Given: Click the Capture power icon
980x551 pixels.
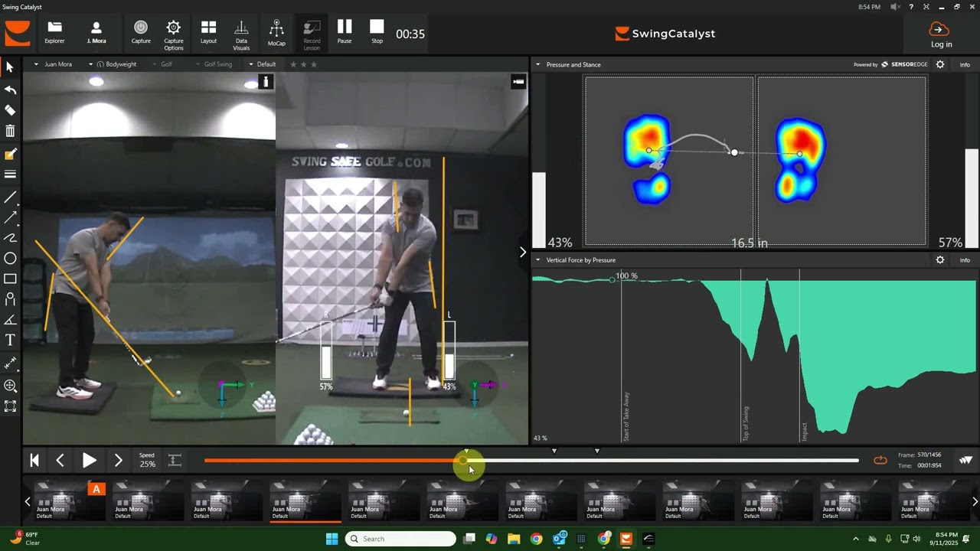Looking at the screenshot, I should (x=141, y=33).
